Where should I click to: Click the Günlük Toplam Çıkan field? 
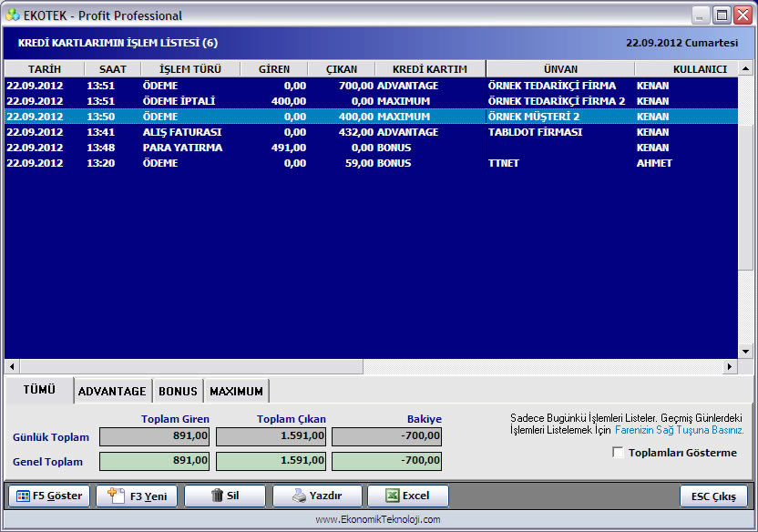[271, 436]
